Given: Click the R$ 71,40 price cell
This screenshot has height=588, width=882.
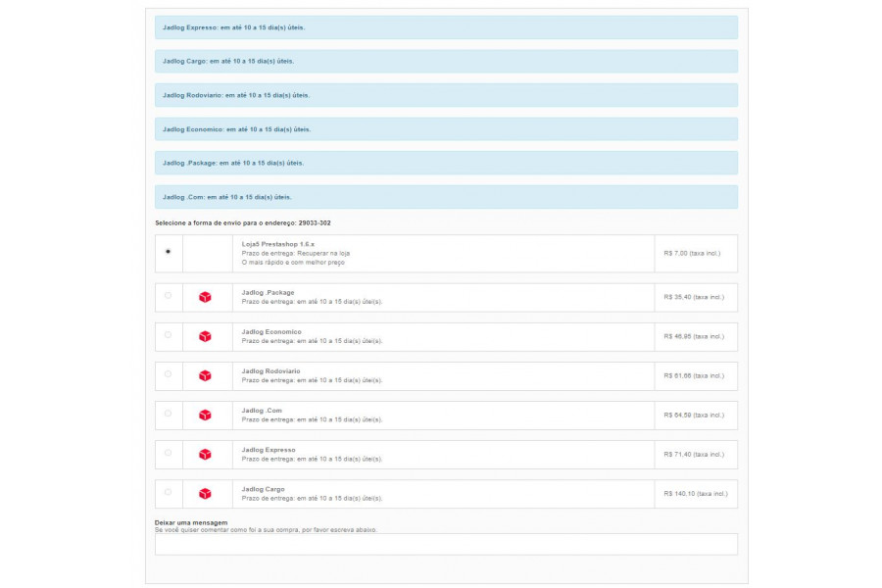Looking at the screenshot, I should pos(696,455).
